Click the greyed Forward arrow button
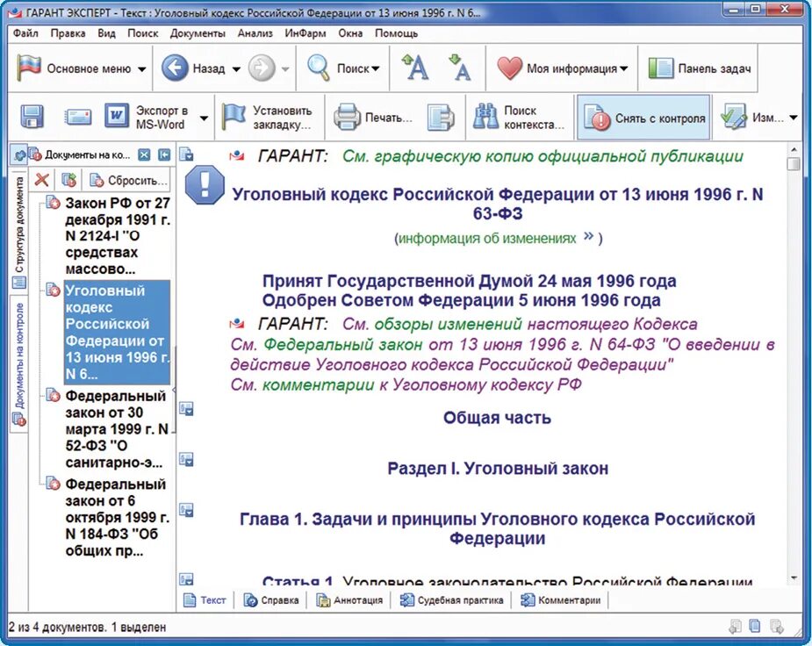This screenshot has width=812, height=646. coord(262,68)
